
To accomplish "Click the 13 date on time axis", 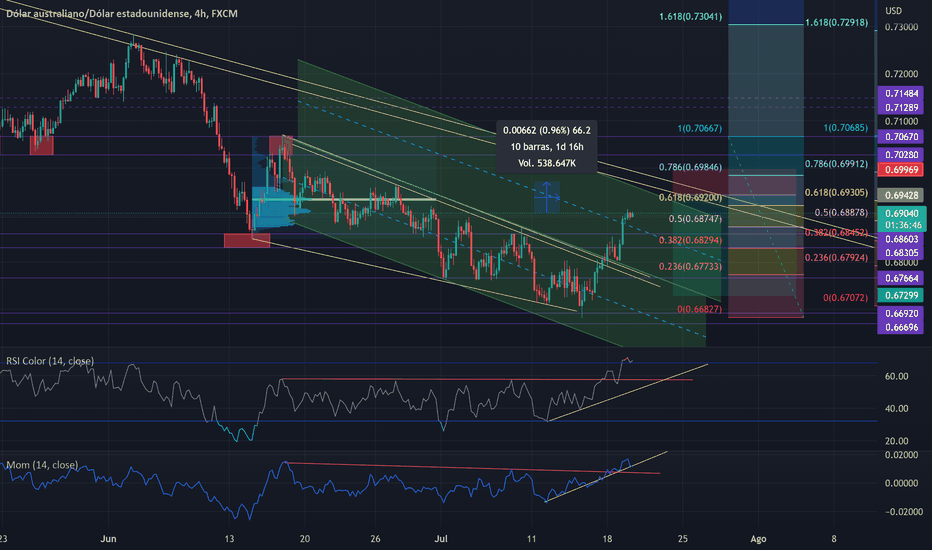I will click(229, 539).
